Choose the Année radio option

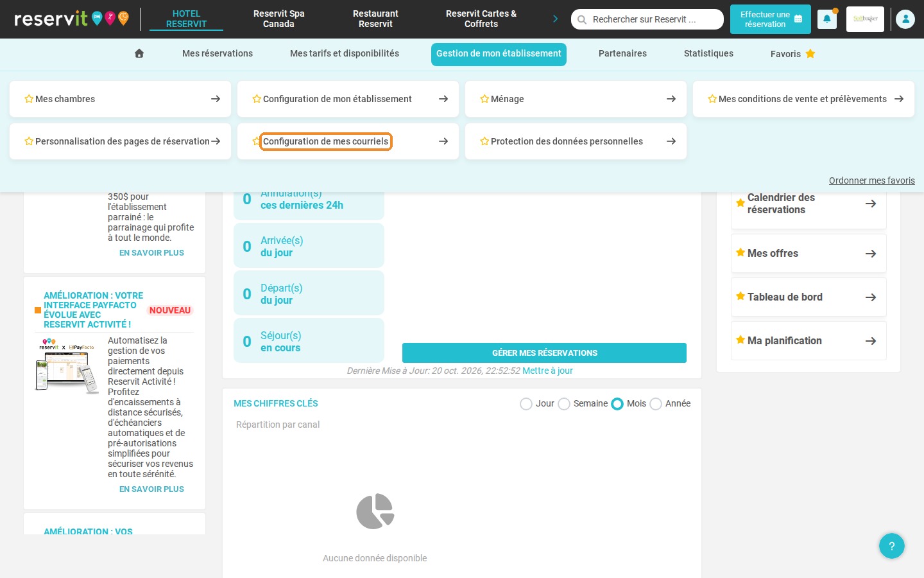click(656, 404)
